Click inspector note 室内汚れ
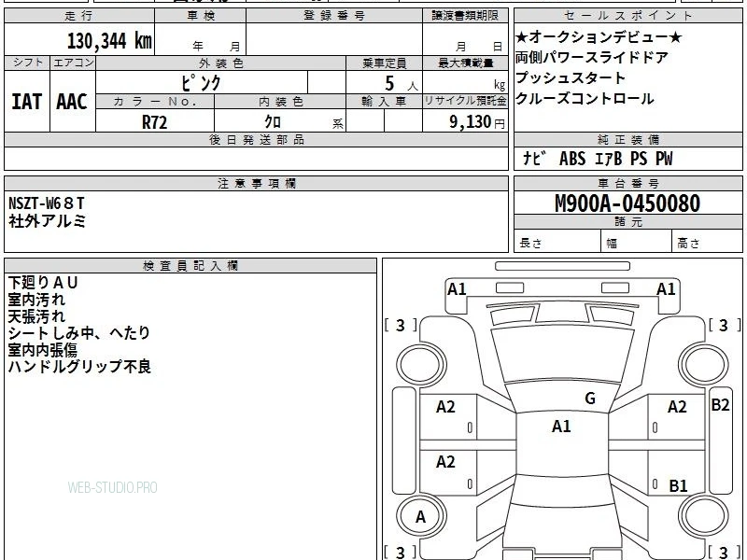This screenshot has width=747, height=560. pos(36,300)
